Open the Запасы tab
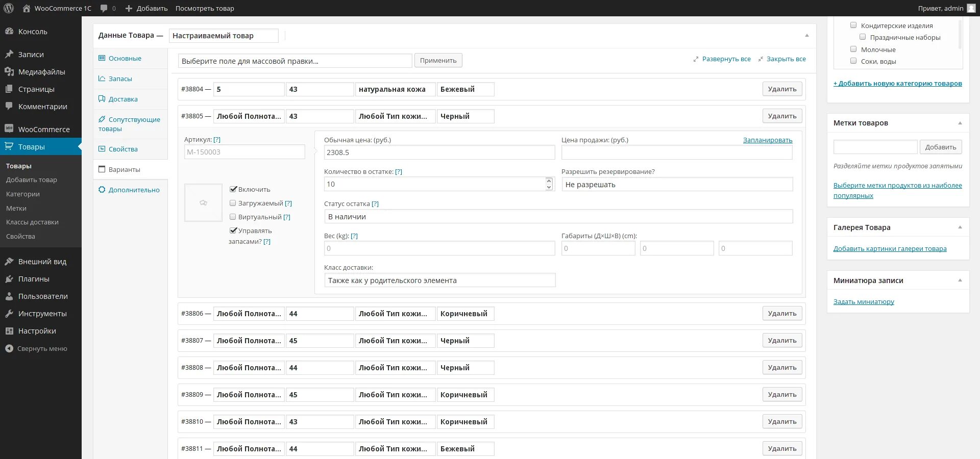Viewport: 980px width, 459px height. point(120,79)
